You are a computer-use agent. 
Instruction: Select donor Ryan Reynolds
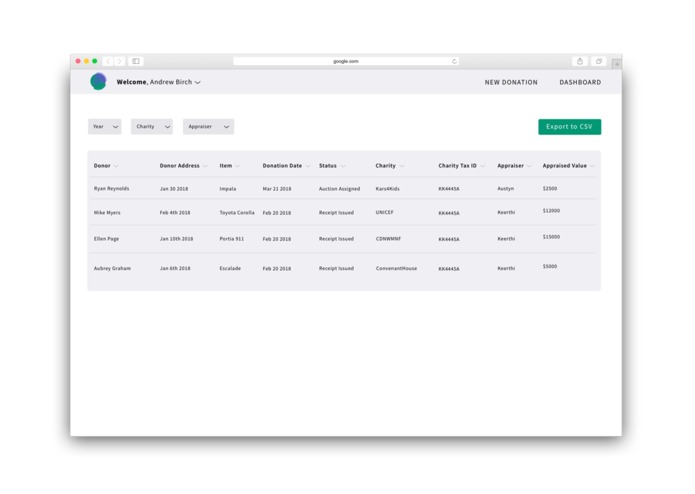[x=111, y=189]
